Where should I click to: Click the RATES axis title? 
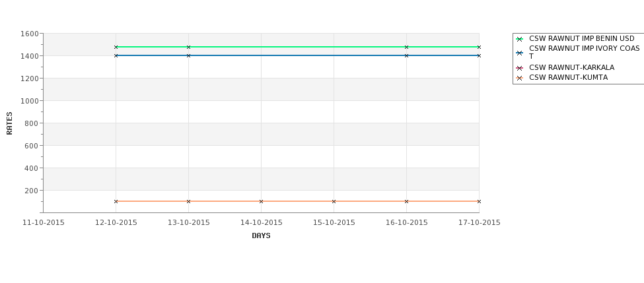point(9,123)
